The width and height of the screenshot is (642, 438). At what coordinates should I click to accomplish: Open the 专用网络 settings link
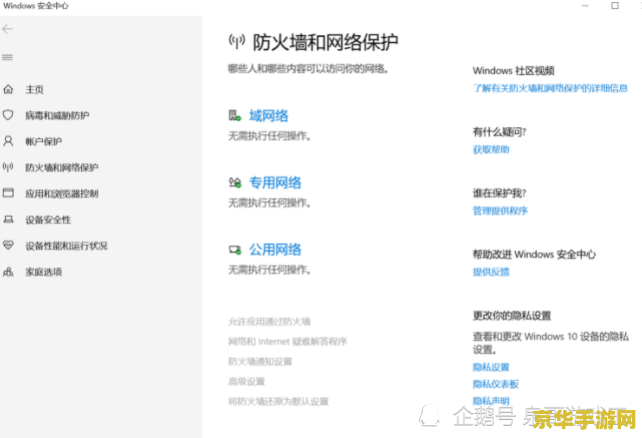[x=275, y=183]
